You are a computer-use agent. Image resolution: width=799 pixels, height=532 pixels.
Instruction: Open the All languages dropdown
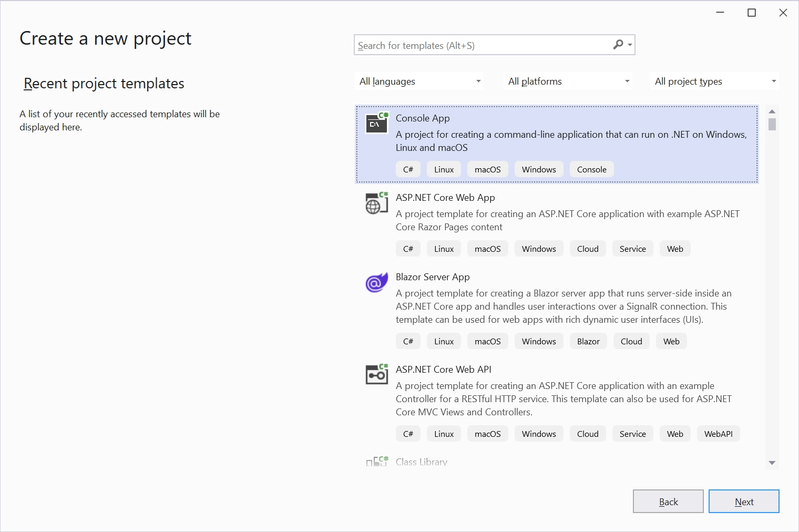click(x=419, y=81)
